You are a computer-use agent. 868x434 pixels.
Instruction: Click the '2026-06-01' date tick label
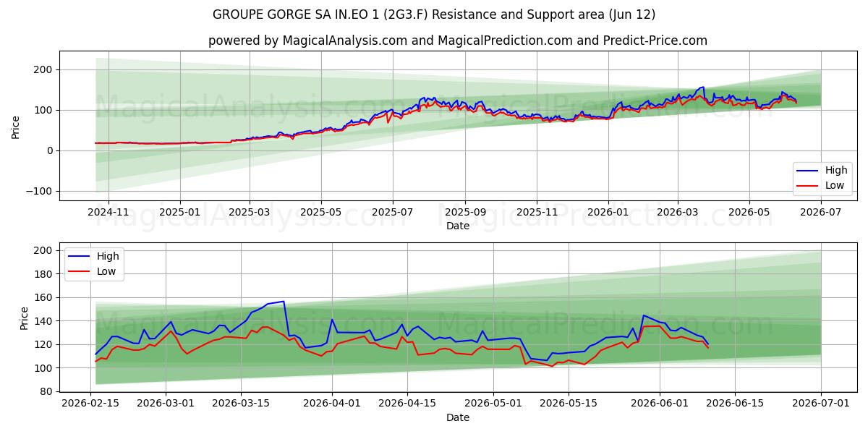point(660,403)
